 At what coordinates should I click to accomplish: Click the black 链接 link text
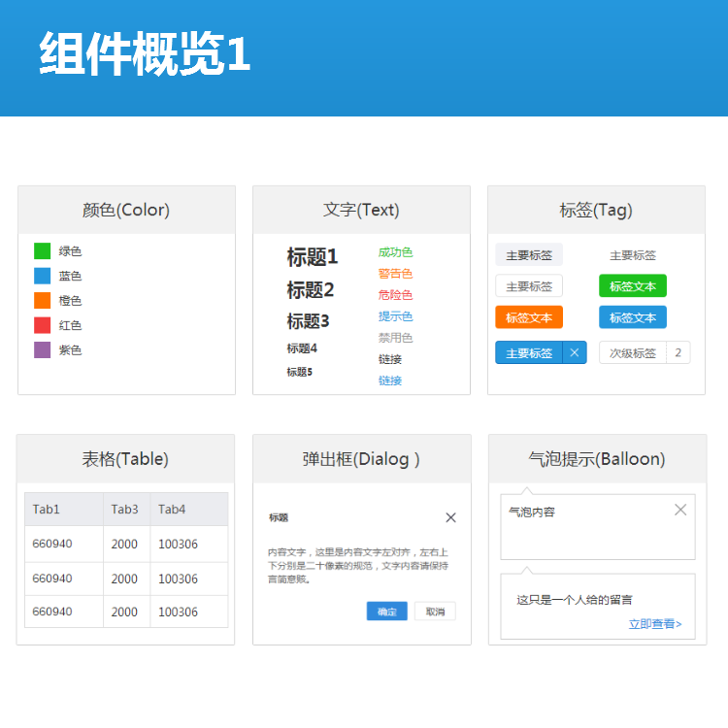coord(390,359)
